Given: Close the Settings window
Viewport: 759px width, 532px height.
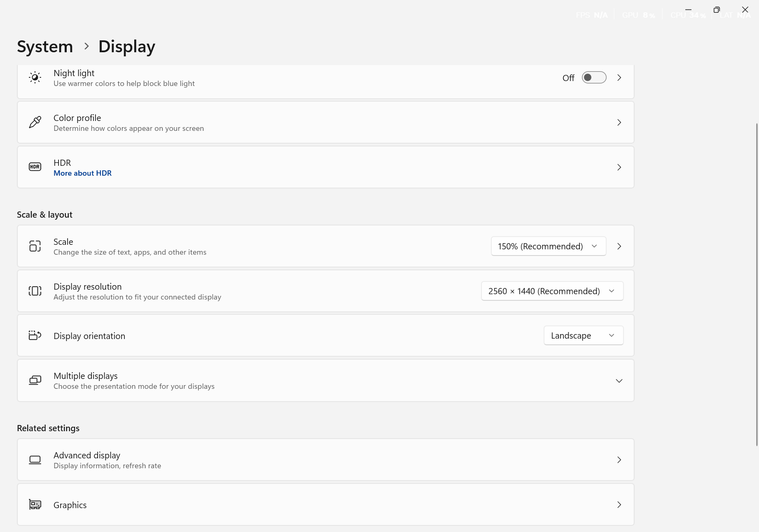Looking at the screenshot, I should (x=745, y=9).
